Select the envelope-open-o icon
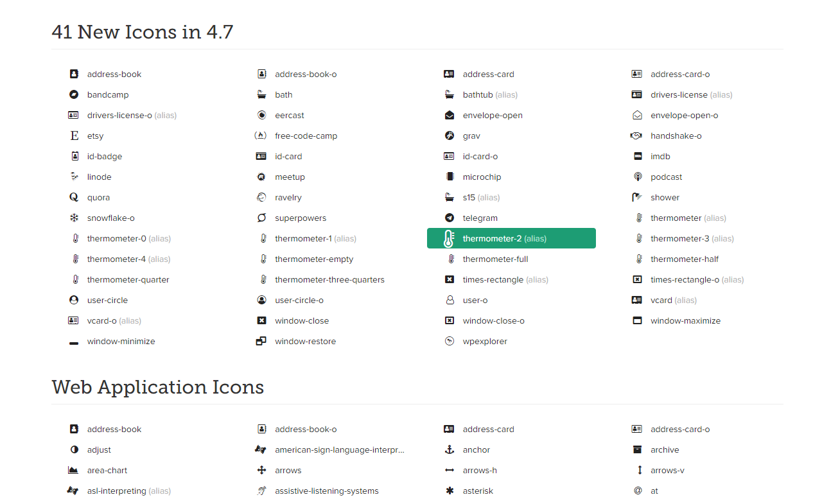The width and height of the screenshot is (813, 504). tap(637, 116)
